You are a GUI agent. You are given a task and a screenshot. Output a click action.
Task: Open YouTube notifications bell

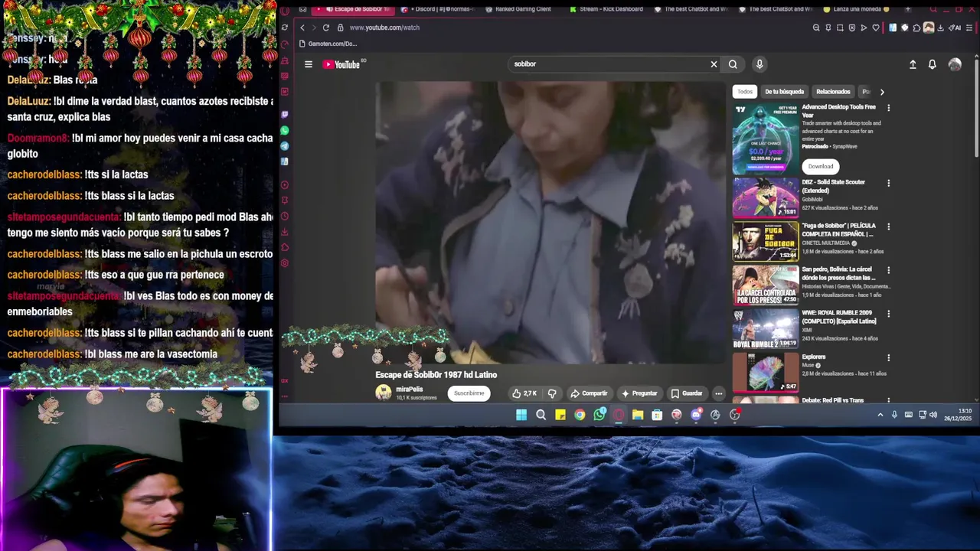(x=932, y=64)
